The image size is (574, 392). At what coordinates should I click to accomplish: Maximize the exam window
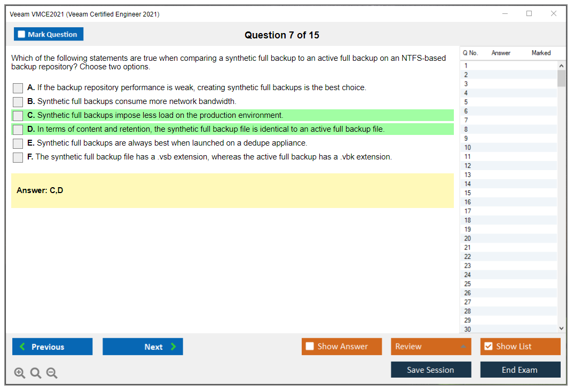click(x=529, y=14)
